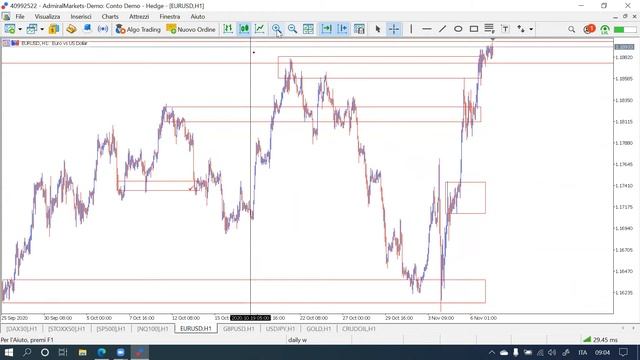Select the horizontal line tool
640x360 pixels.
pos(427,29)
